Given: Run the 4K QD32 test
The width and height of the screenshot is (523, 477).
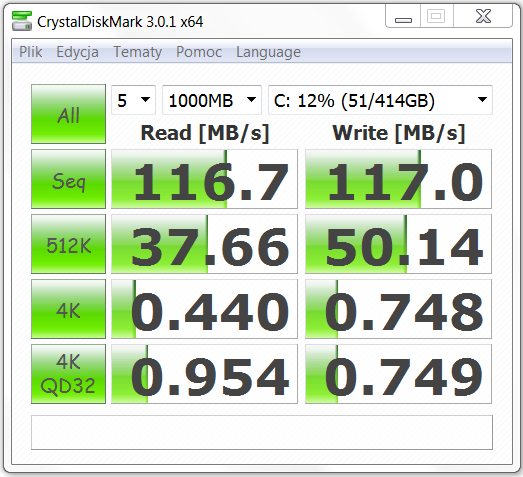Looking at the screenshot, I should pos(68,374).
